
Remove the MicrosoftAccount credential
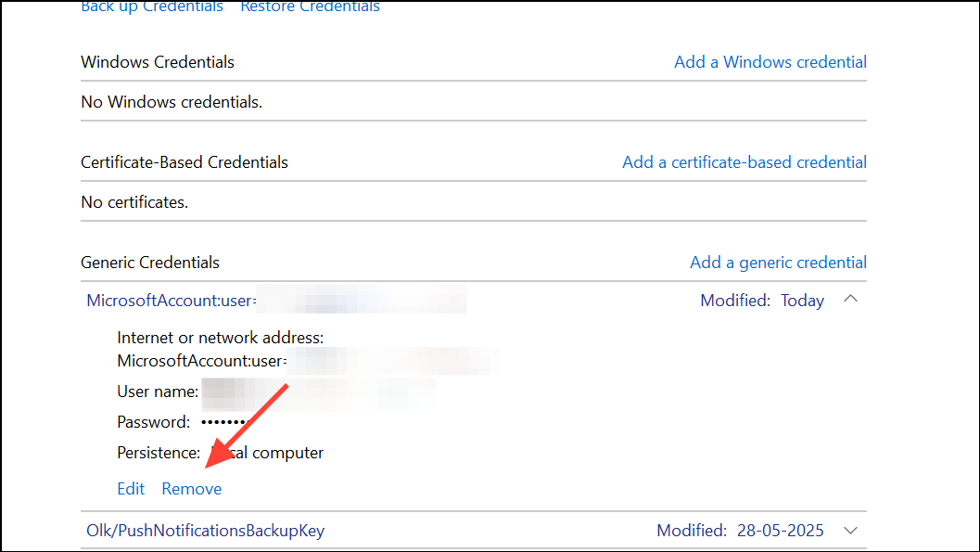[191, 488]
